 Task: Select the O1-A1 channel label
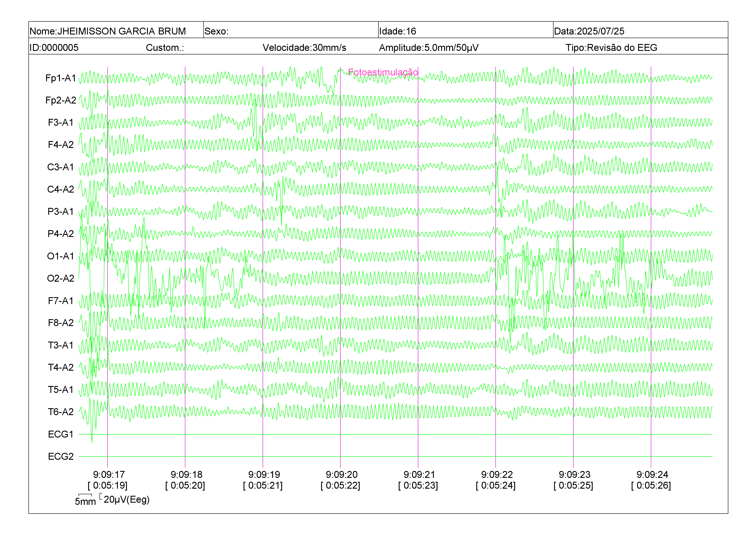click(x=61, y=256)
